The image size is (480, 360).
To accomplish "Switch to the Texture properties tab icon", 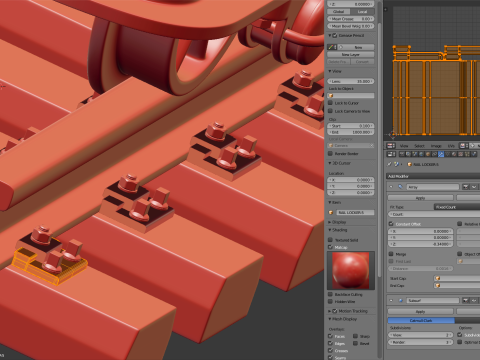I will 461,154.
